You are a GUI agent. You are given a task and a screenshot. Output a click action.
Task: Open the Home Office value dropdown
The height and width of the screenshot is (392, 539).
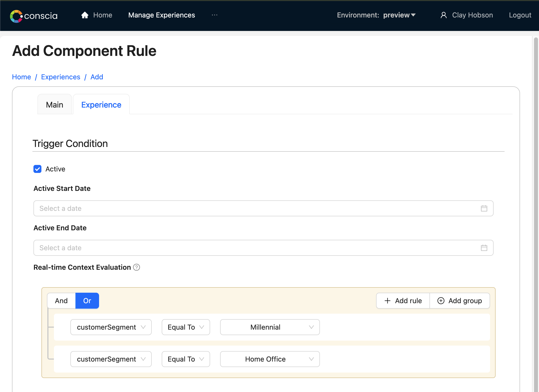tap(270, 359)
